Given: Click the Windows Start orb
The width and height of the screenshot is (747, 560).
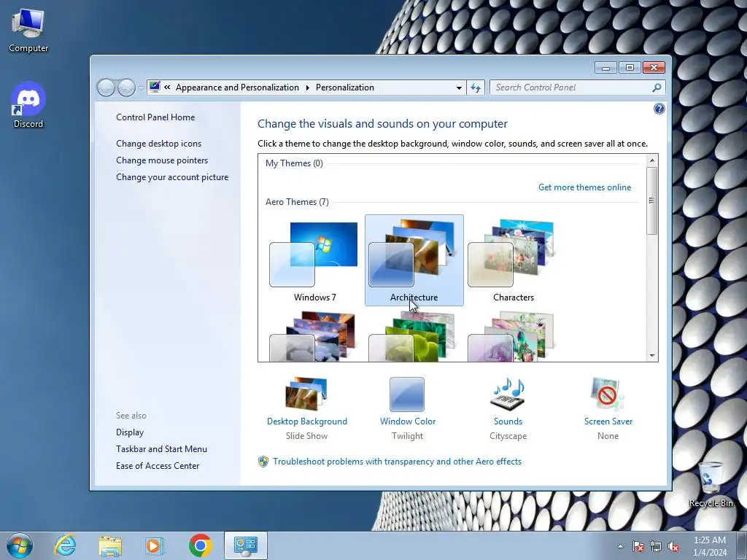Looking at the screenshot, I should tap(20, 545).
